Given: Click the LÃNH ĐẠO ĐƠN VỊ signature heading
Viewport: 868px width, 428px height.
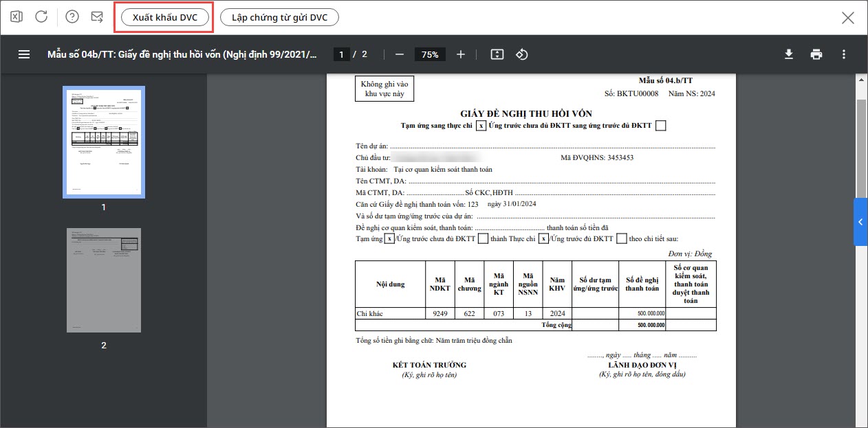Looking at the screenshot, I should click(x=642, y=365).
